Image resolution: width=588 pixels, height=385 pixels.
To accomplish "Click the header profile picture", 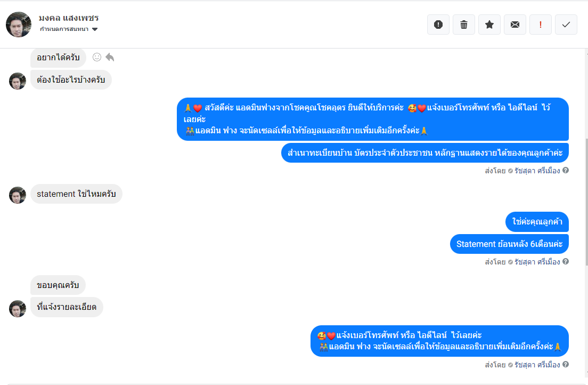I will click(19, 25).
